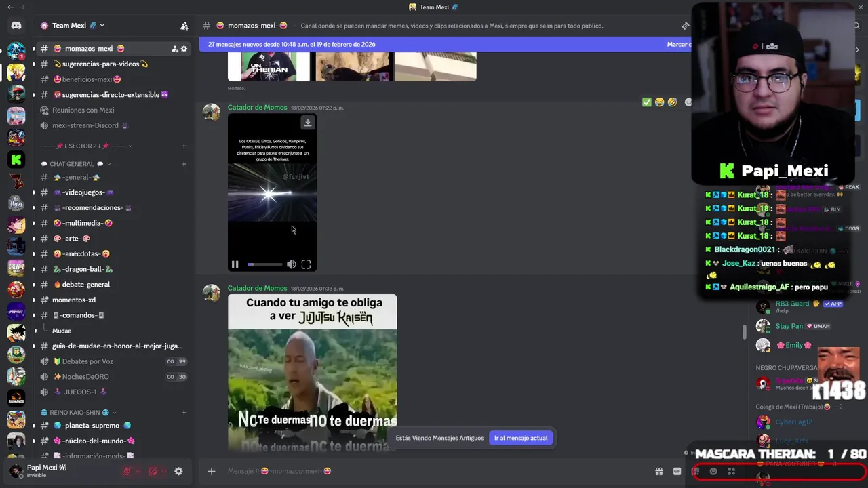This screenshot has height=488, width=868.
Task: Download the video attachment via download icon
Action: pyautogui.click(x=308, y=123)
